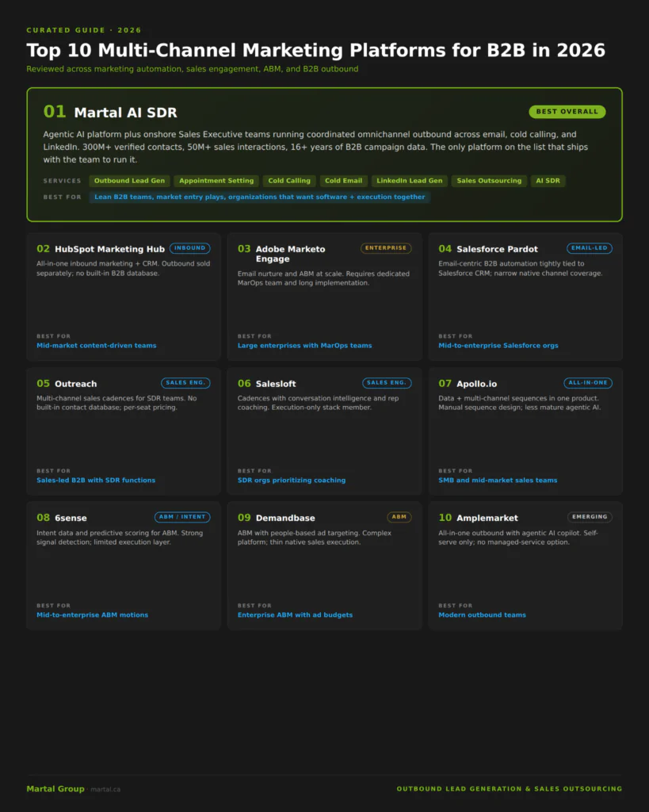Click the Sales Outsourcing tag
Screen dimensions: 649x812
point(489,181)
